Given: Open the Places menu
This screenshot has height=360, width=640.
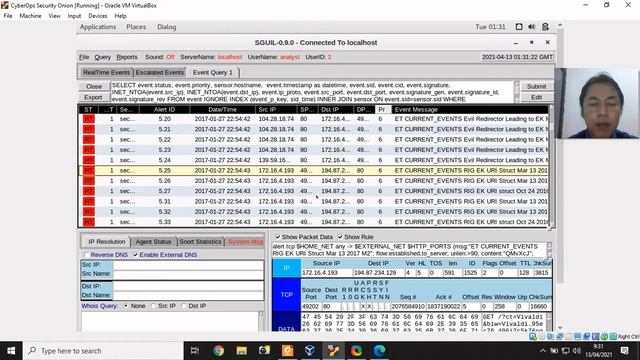Looking at the screenshot, I should tap(136, 27).
